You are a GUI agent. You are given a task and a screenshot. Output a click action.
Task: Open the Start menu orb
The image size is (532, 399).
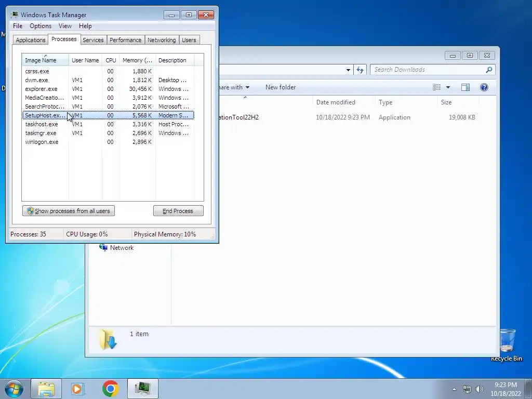click(x=14, y=389)
